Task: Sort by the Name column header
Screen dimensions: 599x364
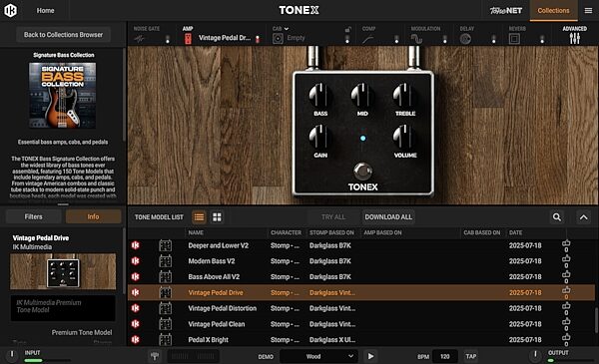Action: [196, 232]
